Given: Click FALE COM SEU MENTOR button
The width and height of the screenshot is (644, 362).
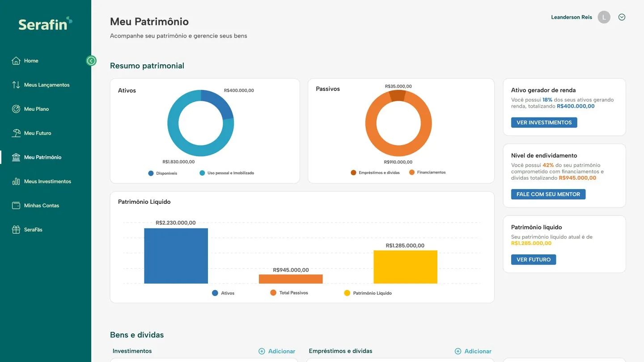Looking at the screenshot, I should pos(548,194).
